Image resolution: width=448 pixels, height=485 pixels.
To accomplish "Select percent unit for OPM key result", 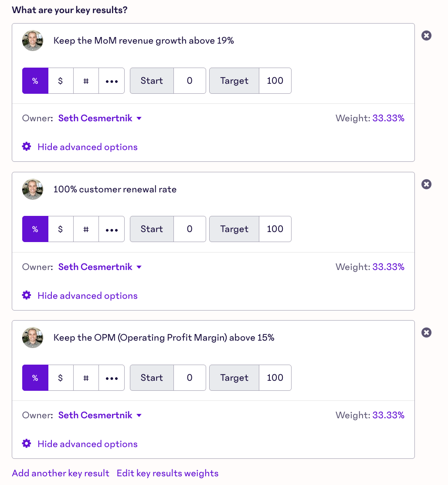I will pyautogui.click(x=35, y=378).
